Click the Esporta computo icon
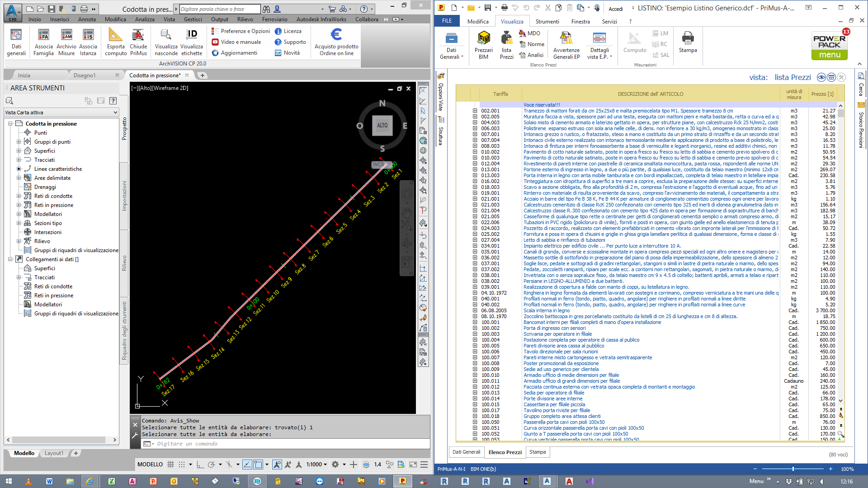 116,36
